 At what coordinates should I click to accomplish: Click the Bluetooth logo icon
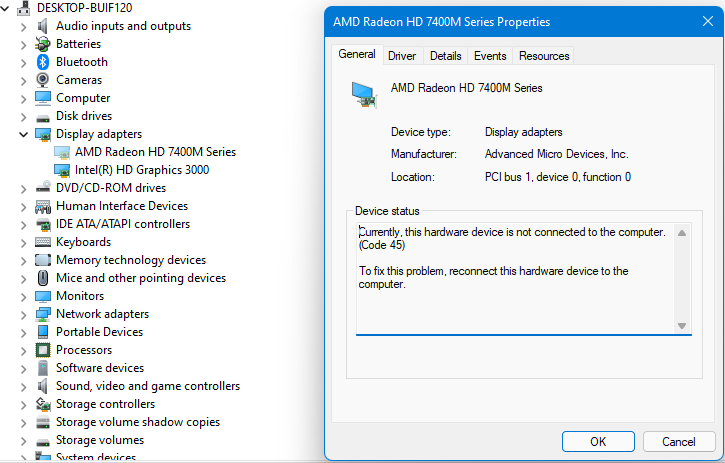43,62
